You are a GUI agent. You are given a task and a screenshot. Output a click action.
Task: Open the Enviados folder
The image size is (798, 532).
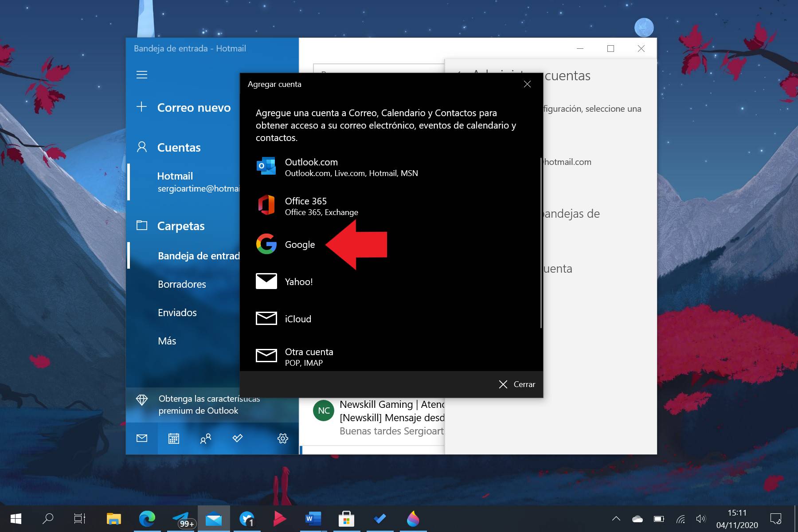(177, 313)
